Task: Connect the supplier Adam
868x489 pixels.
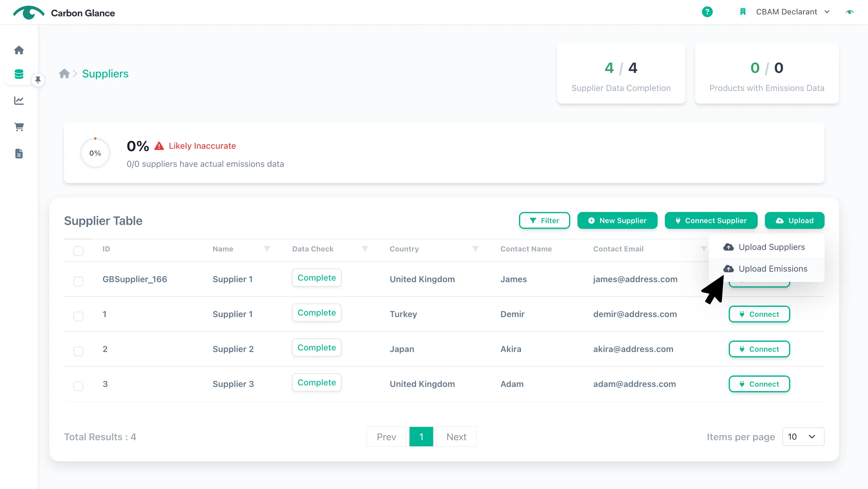Action: [759, 384]
